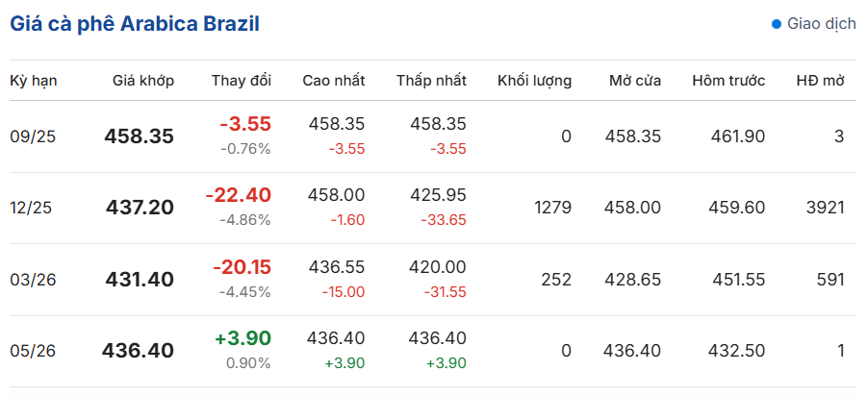
Task: Click the blue Giao dịch status dot
Action: click(777, 24)
